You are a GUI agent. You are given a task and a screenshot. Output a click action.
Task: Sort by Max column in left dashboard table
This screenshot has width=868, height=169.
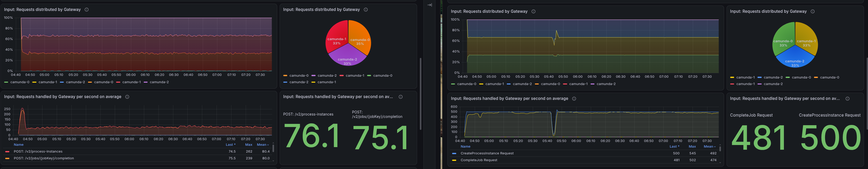[249, 145]
